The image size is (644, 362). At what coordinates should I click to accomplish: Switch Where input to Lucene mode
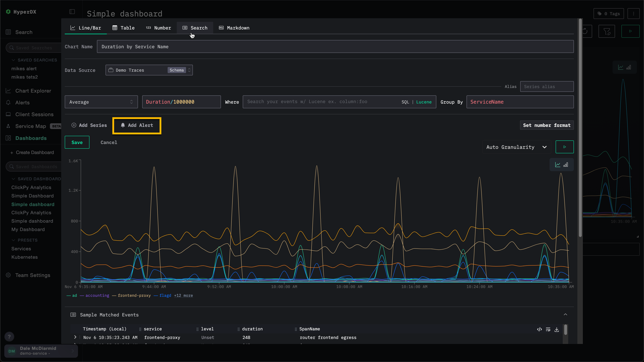[x=424, y=102]
